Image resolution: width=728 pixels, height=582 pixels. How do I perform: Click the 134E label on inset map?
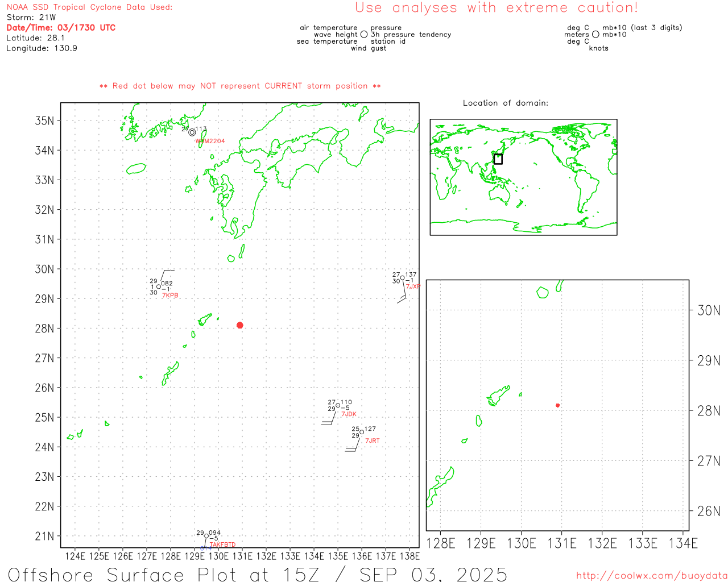[683, 543]
